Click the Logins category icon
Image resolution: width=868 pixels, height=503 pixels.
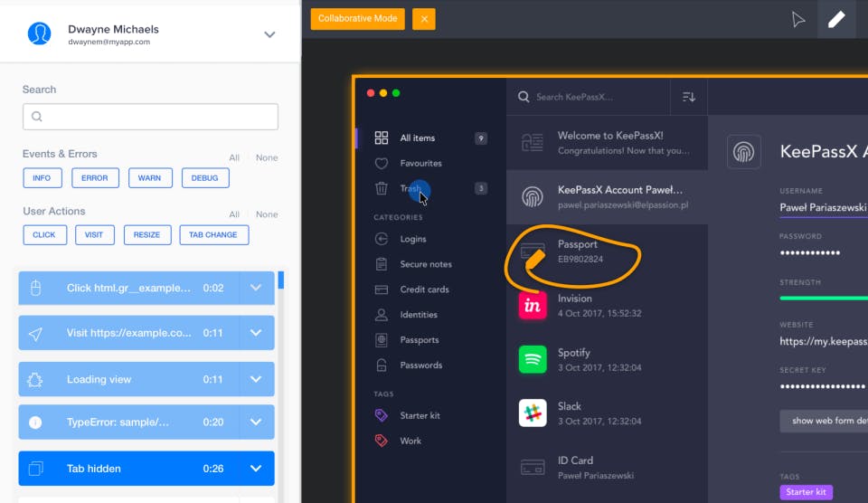coord(382,239)
